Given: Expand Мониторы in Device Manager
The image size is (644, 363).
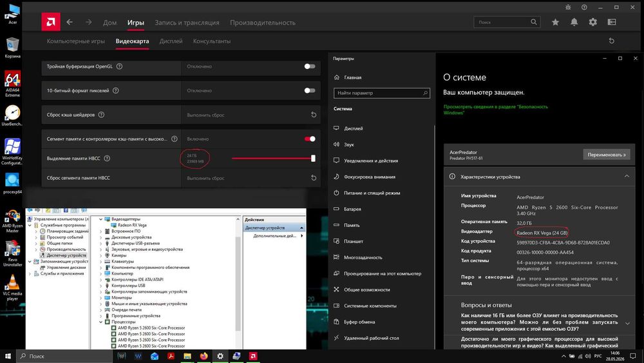Looking at the screenshot, I should pos(100,298).
